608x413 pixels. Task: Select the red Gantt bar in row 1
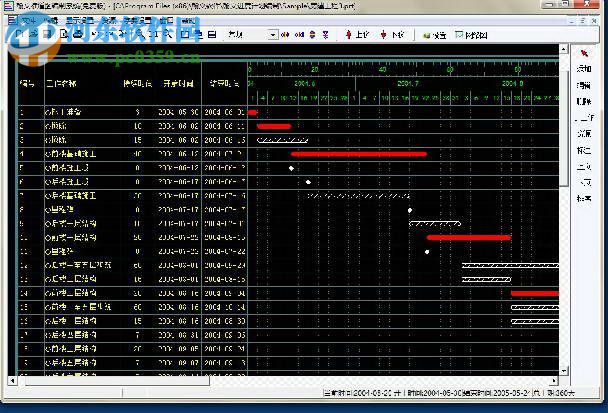click(x=252, y=112)
